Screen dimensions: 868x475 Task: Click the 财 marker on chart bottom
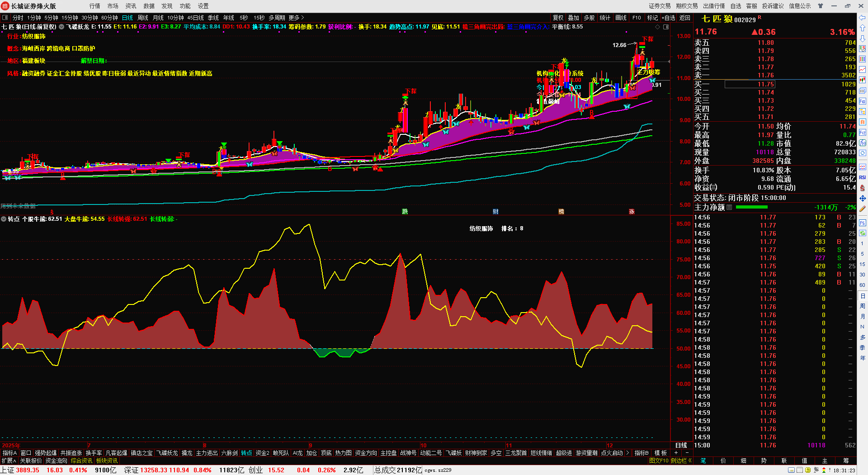pyautogui.click(x=495, y=212)
